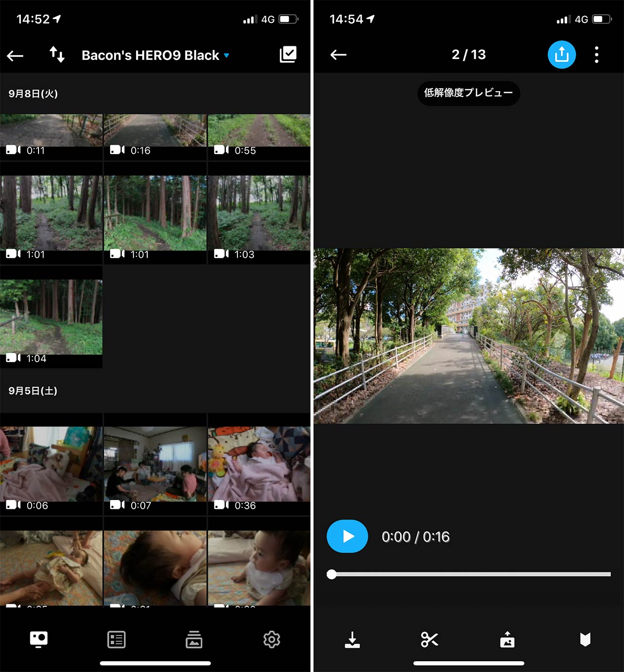Tap the 低解像度プレビュー badge
The height and width of the screenshot is (672, 624).
pyautogui.click(x=468, y=93)
